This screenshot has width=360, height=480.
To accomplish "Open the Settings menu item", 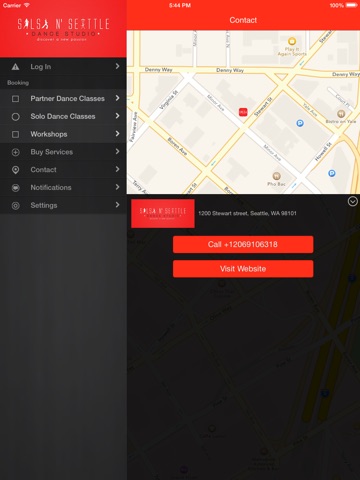I will click(x=63, y=205).
